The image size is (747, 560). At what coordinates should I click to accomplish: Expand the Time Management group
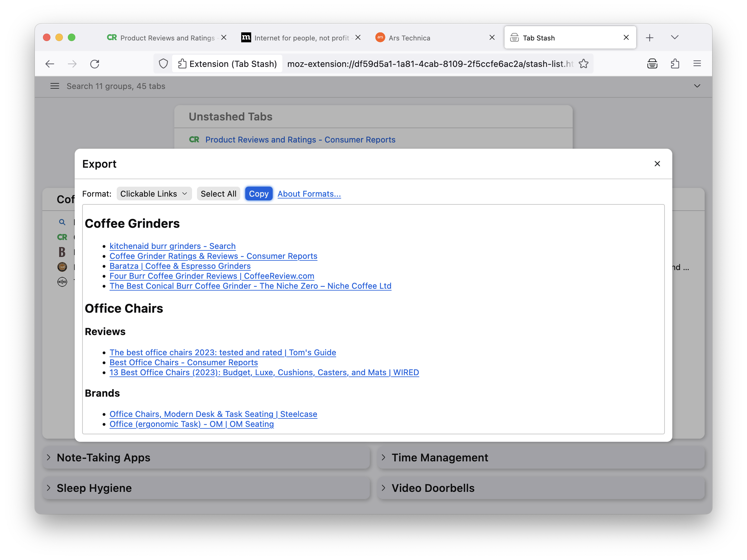coord(541,458)
